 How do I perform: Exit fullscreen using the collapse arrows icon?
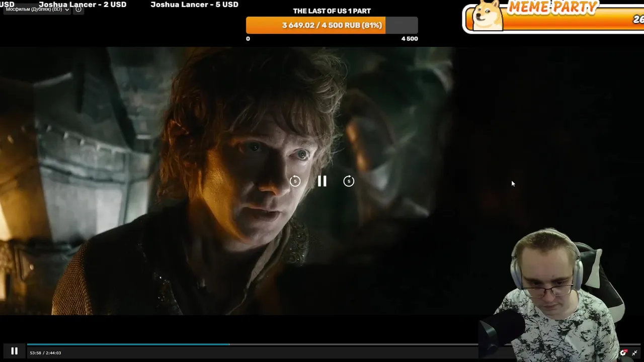635,353
